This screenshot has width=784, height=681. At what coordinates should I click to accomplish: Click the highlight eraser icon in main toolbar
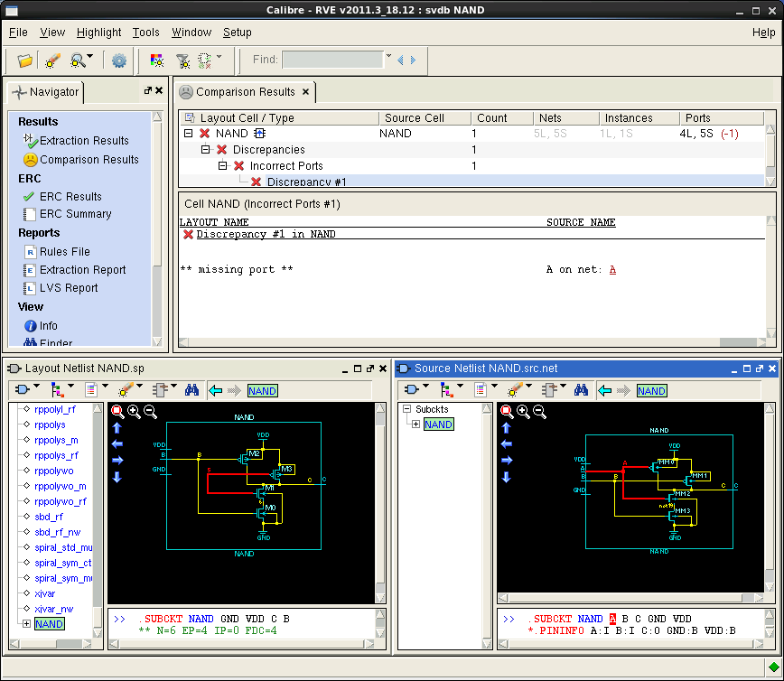(52, 61)
